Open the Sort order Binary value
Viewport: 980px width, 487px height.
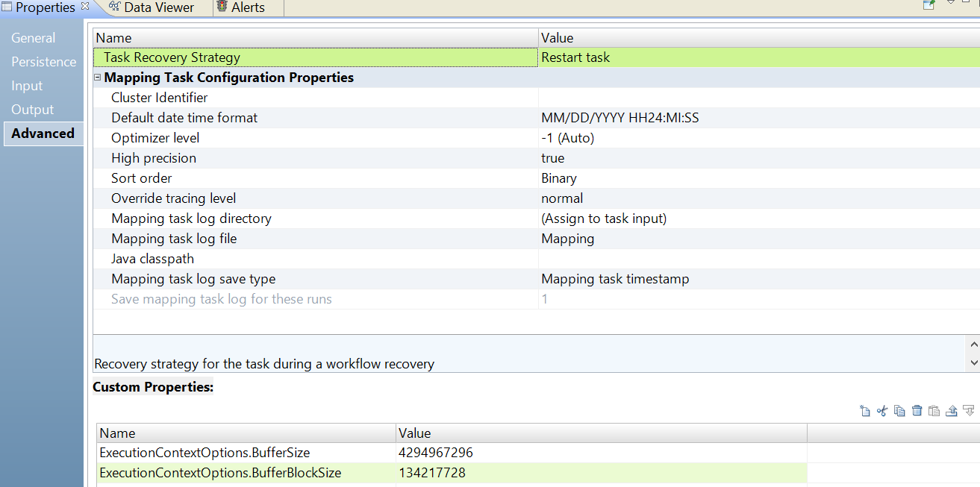click(x=759, y=178)
